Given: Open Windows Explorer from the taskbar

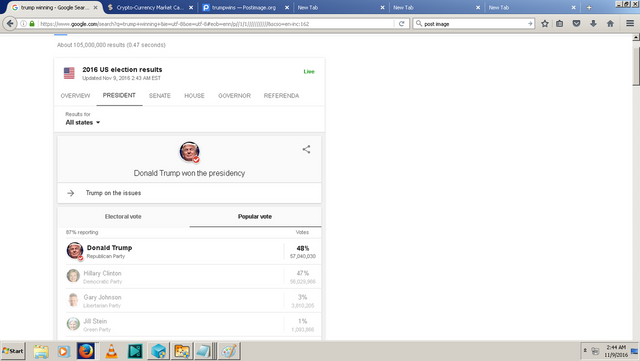Looking at the screenshot, I should click(x=41, y=351).
